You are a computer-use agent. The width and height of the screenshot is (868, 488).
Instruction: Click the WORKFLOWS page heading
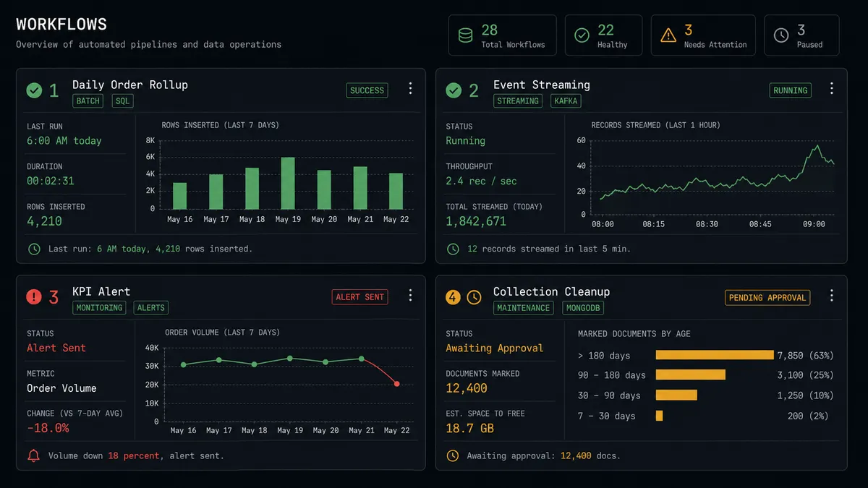(61, 24)
